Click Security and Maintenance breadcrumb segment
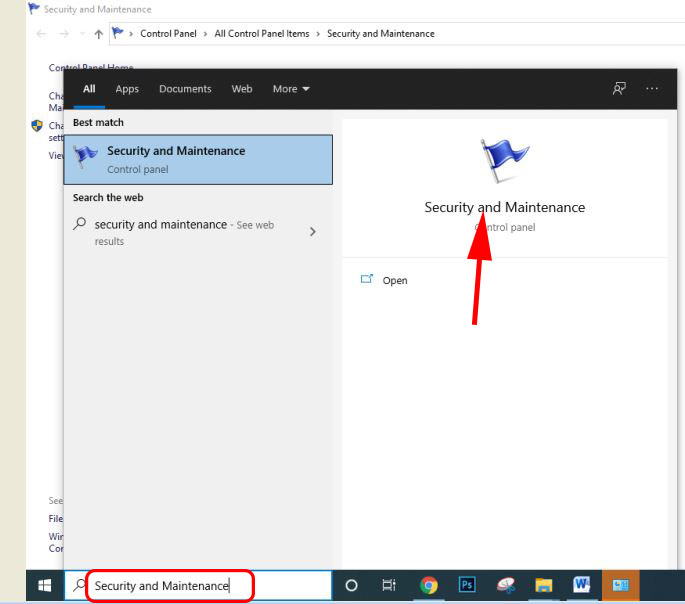 (x=381, y=34)
